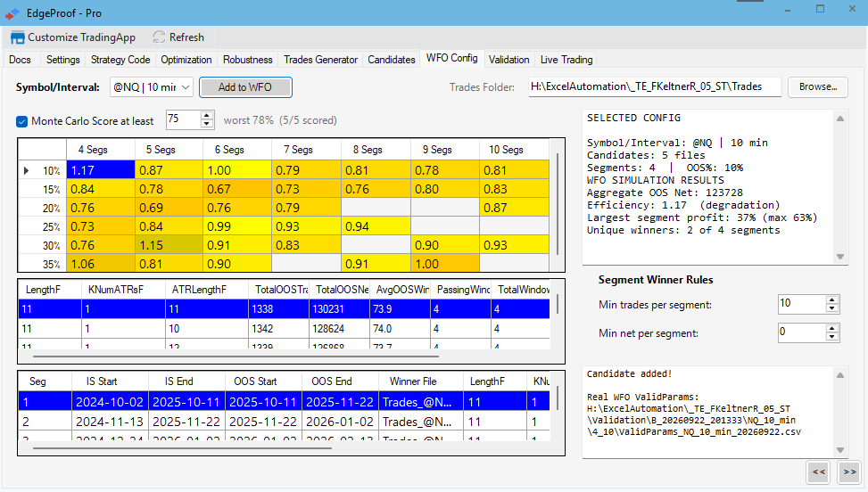Switch to the Validation tab
The image size is (868, 492).
[x=508, y=60]
